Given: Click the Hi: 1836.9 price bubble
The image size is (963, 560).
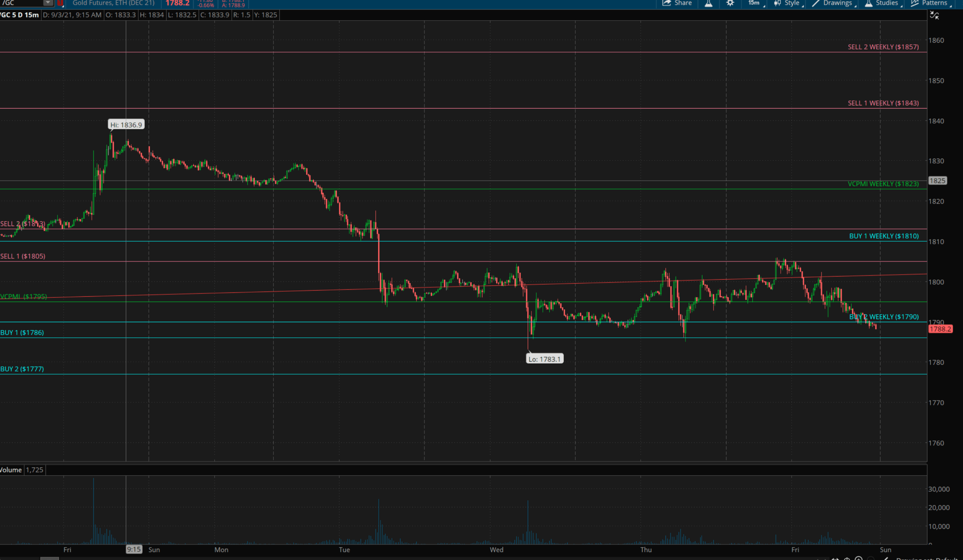Looking at the screenshot, I should tap(126, 125).
